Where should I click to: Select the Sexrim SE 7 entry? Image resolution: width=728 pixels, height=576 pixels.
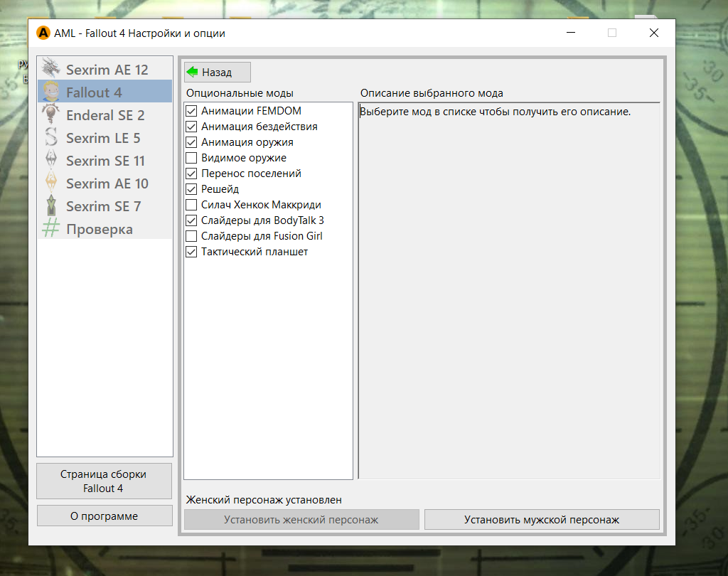(104, 206)
